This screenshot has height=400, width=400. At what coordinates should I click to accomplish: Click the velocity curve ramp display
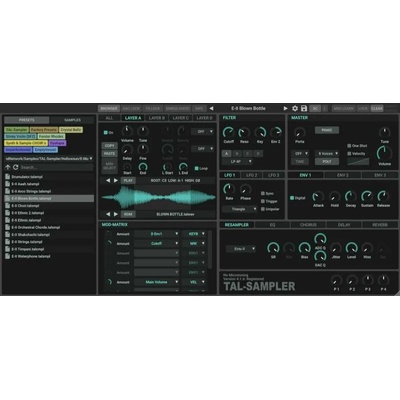click(x=358, y=161)
